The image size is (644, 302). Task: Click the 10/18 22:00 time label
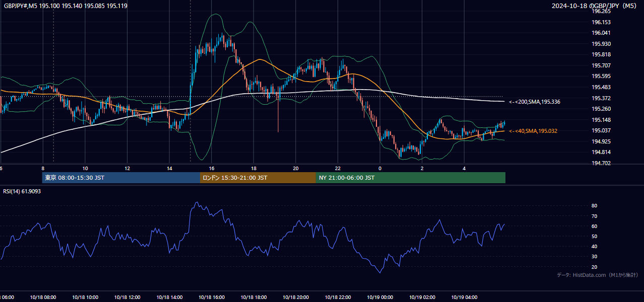point(338,297)
